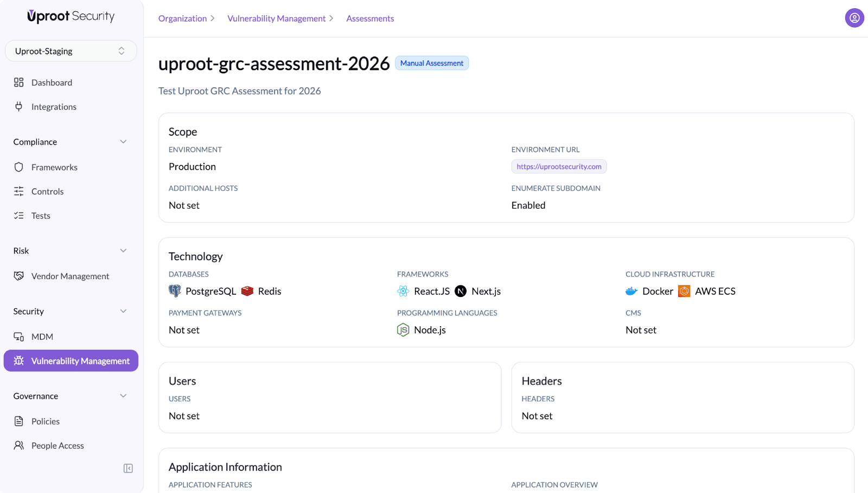The image size is (868, 493).
Task: Click the user profile avatar icon
Action: click(854, 18)
